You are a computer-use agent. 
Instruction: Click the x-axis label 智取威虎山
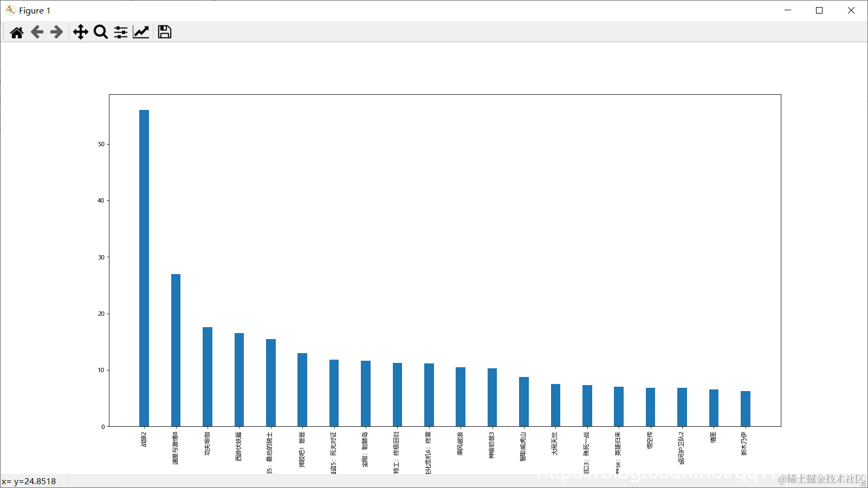[x=523, y=446]
